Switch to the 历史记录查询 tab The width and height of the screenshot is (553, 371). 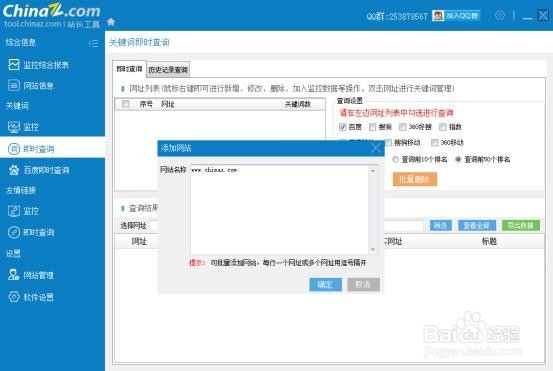[x=168, y=70]
